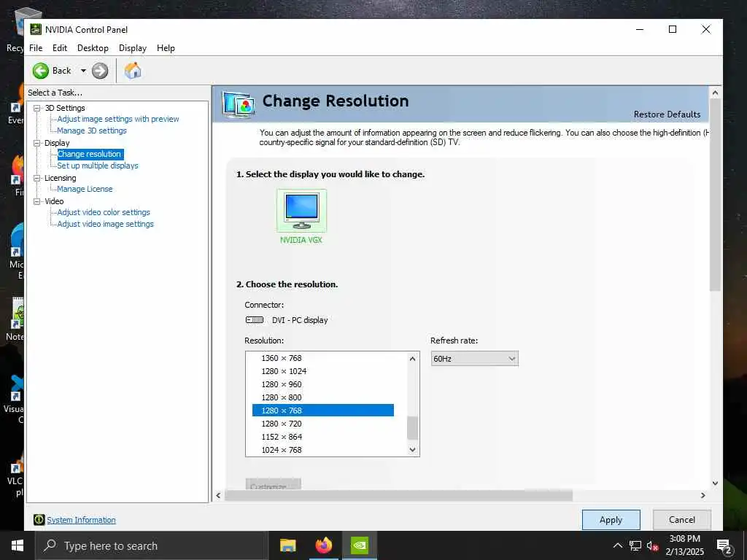Click the DVI connector icon
747x560 pixels.
[255, 320]
